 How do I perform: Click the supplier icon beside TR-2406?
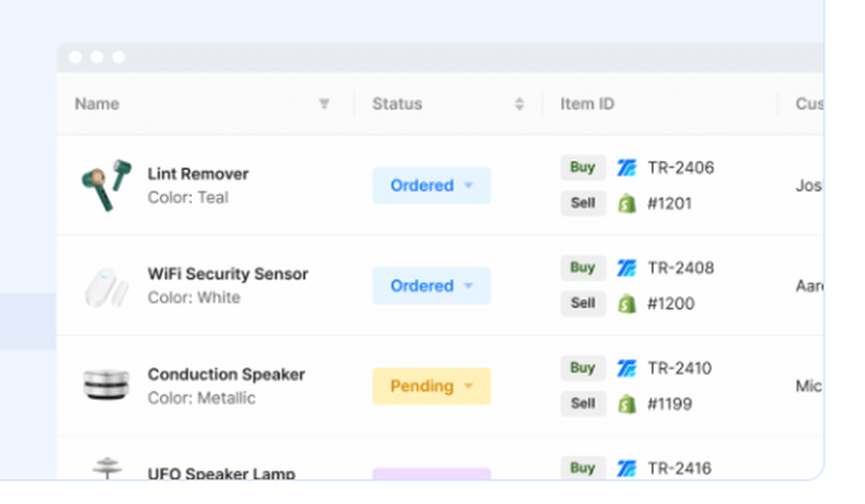click(x=626, y=168)
